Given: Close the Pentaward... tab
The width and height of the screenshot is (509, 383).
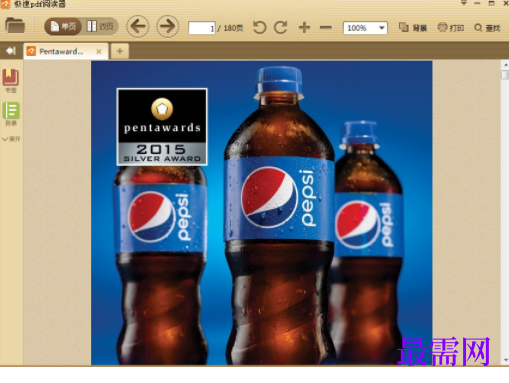Looking at the screenshot, I should (x=99, y=52).
